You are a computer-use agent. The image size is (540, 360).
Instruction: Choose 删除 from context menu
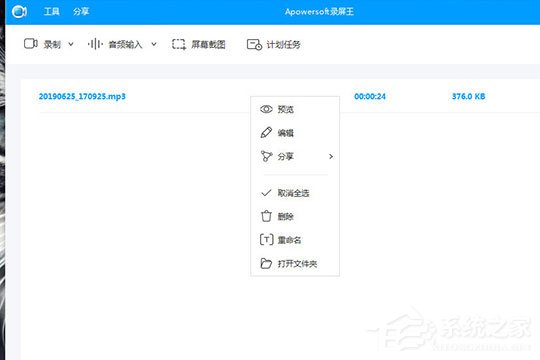[286, 217]
